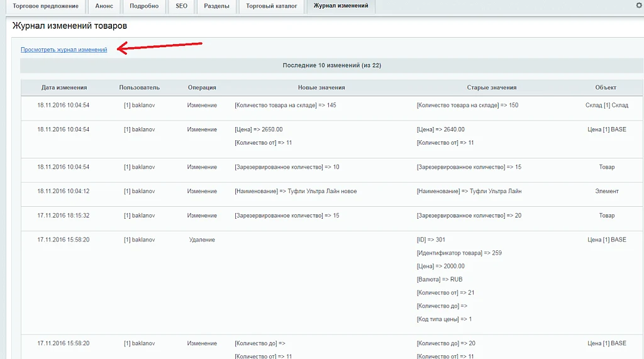Open the Анонс tab
The width and height of the screenshot is (644, 359).
point(104,6)
